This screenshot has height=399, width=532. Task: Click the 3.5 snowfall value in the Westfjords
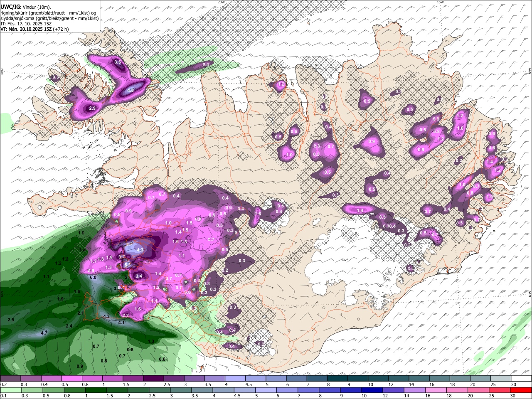point(118,62)
